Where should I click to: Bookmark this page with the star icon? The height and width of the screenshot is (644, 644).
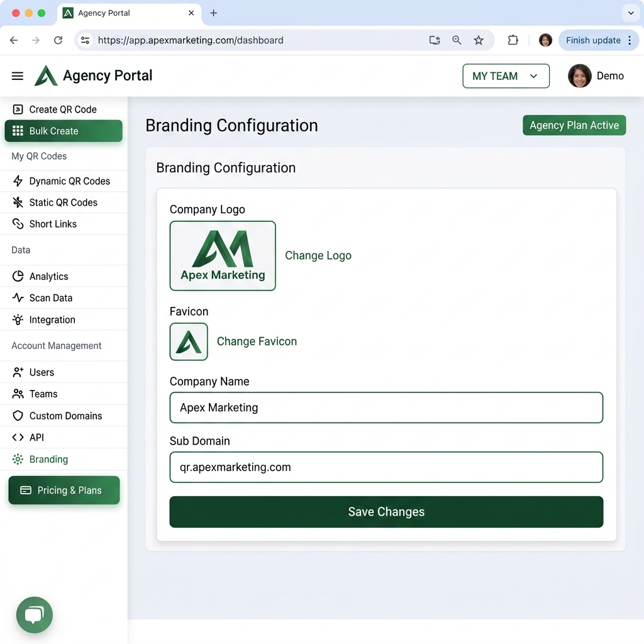[x=479, y=40]
